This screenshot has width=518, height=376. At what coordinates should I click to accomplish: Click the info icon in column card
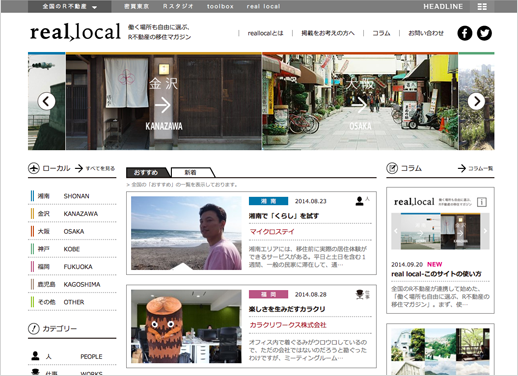coord(482,202)
